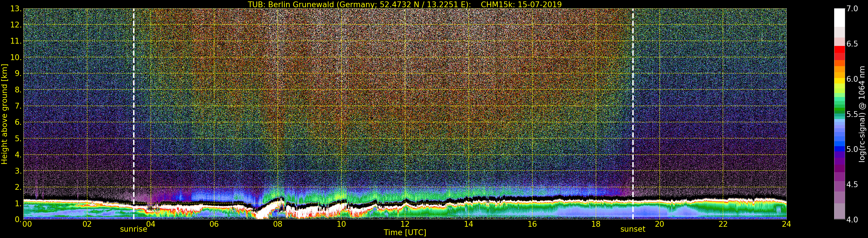Click the height axis tick label 0.

coord(18,219)
